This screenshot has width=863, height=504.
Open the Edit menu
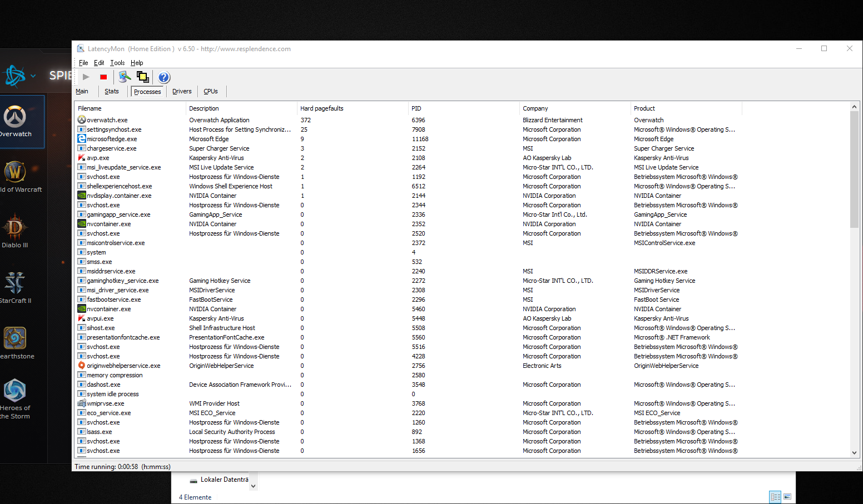(99, 63)
